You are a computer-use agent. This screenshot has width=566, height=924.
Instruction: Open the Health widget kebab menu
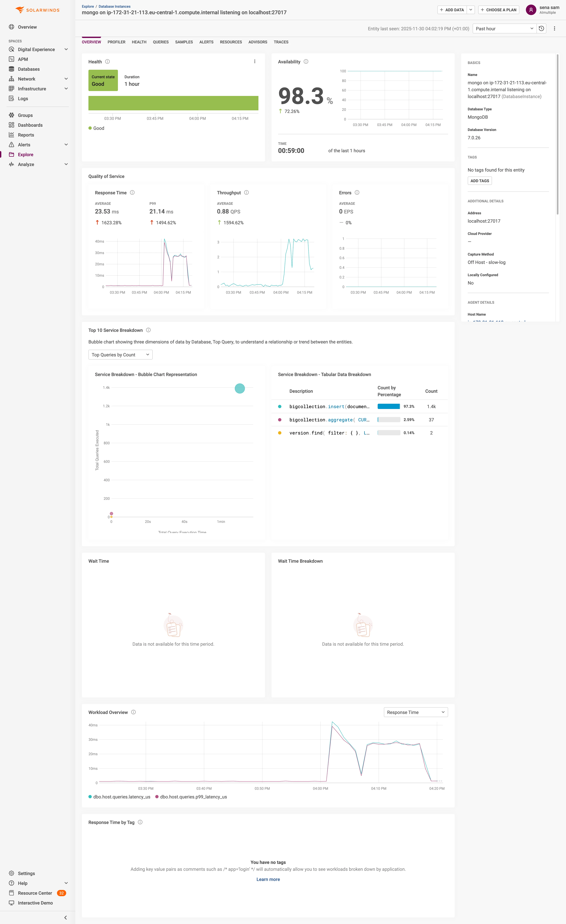(255, 62)
